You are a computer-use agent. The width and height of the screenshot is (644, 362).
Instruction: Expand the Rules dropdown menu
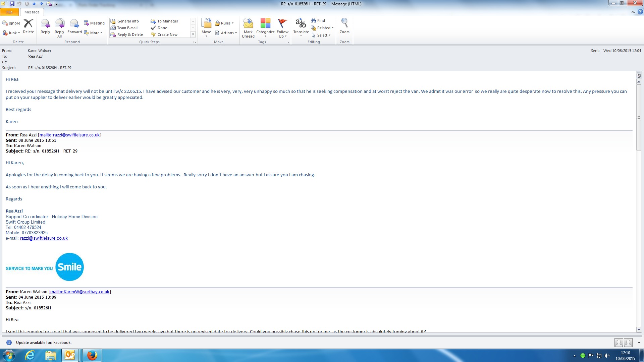coord(225,23)
